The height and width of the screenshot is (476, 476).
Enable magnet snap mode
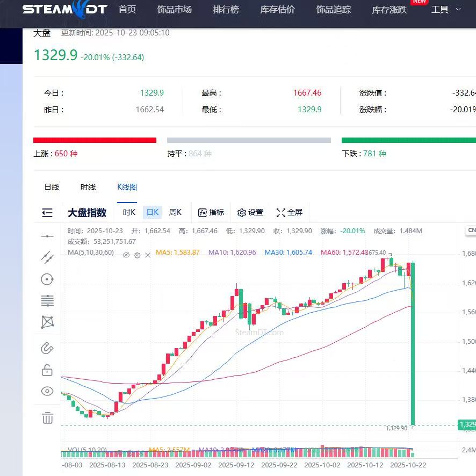(47, 348)
